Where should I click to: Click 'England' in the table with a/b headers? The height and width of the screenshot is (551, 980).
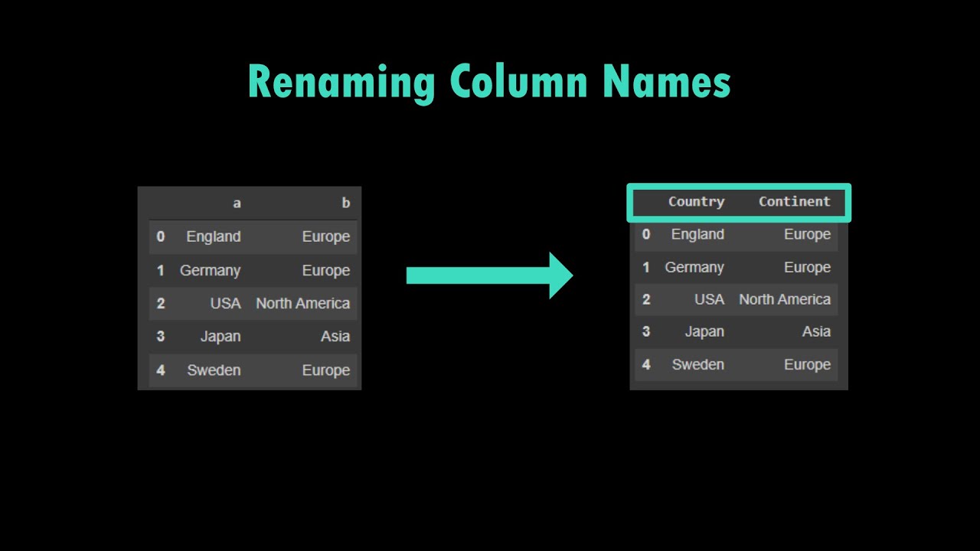(214, 236)
